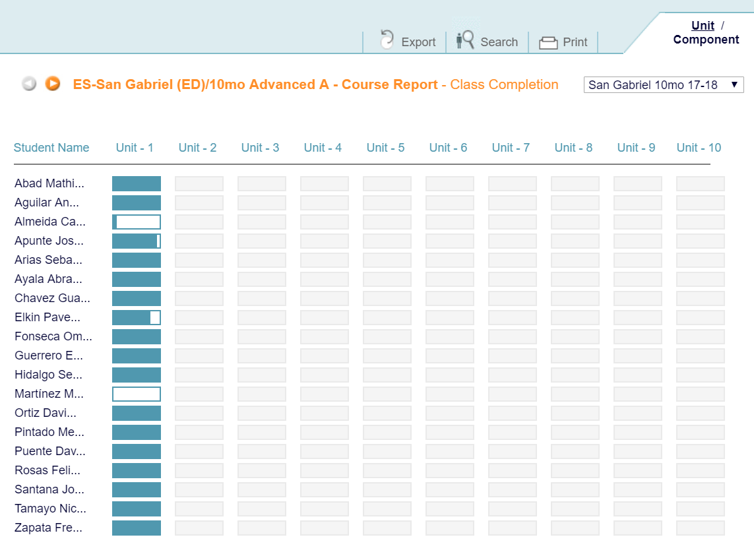This screenshot has width=754, height=560.
Task: Open the Unit - 5 column header
Action: pyautogui.click(x=386, y=148)
